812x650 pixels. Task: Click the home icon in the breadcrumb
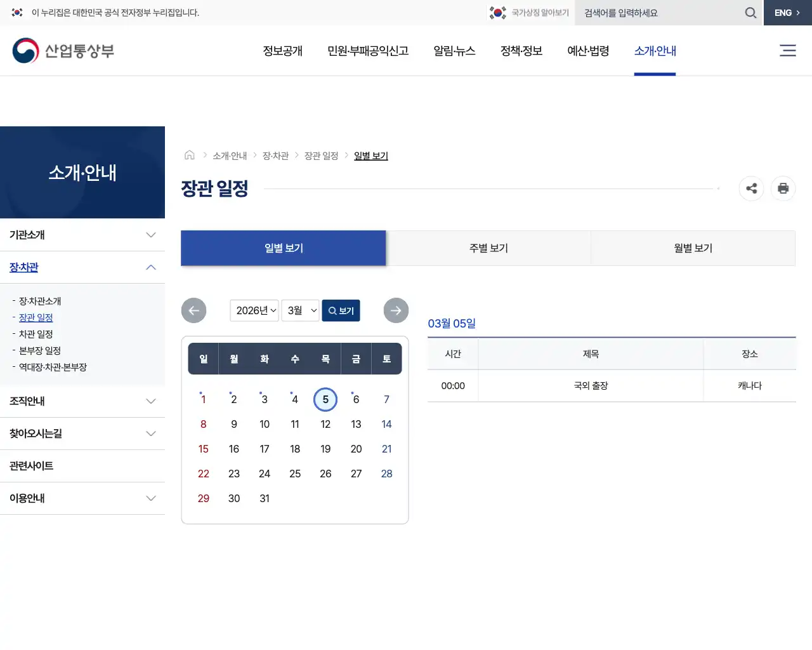click(189, 154)
